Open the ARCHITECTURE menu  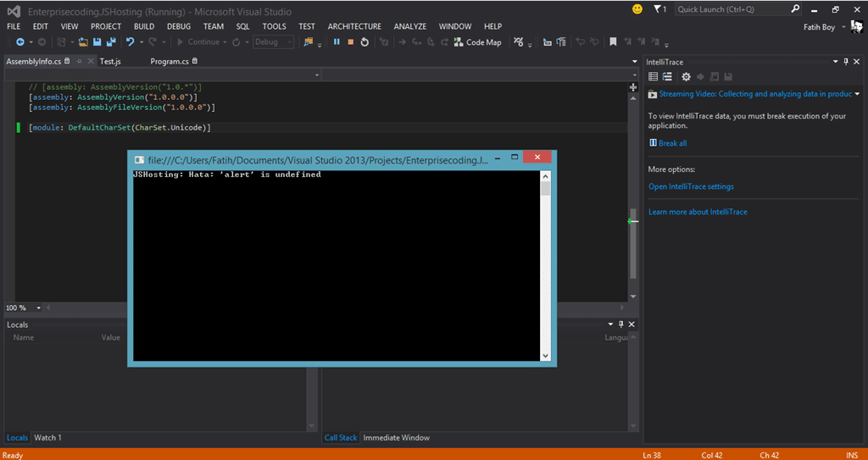tap(354, 26)
